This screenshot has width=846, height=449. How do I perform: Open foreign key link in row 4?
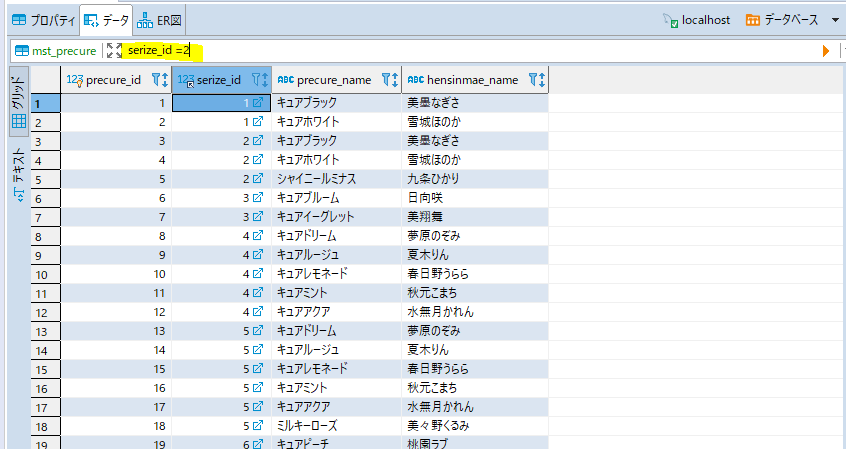[258, 159]
